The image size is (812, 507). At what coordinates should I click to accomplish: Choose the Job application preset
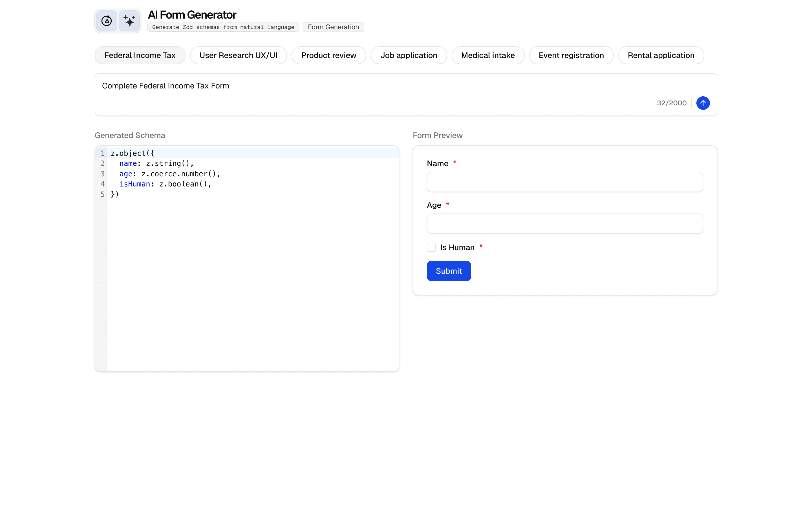click(409, 55)
